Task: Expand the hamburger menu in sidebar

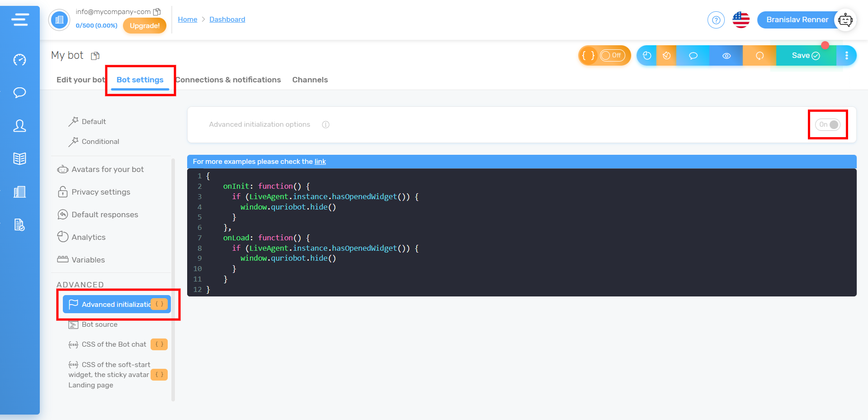Action: click(20, 19)
